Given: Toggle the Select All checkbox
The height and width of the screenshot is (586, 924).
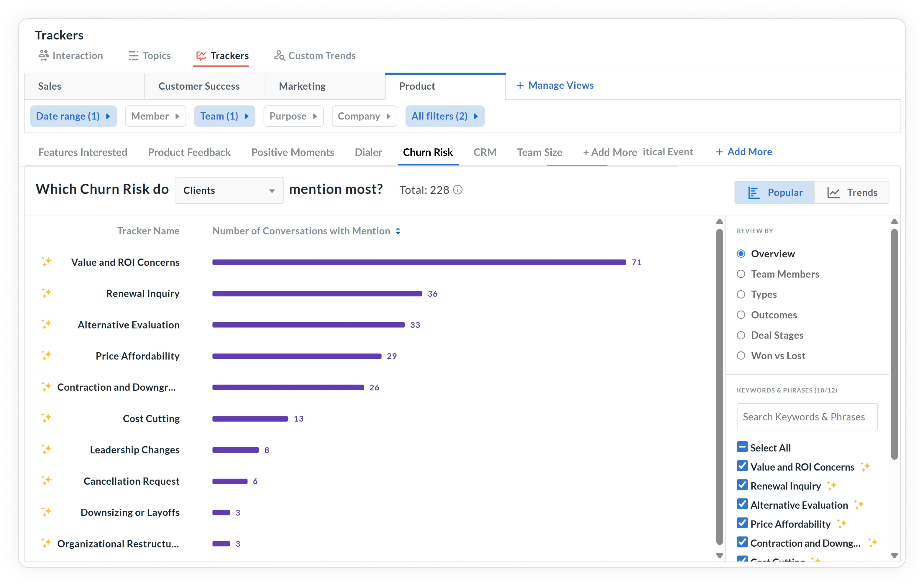Looking at the screenshot, I should (742, 447).
